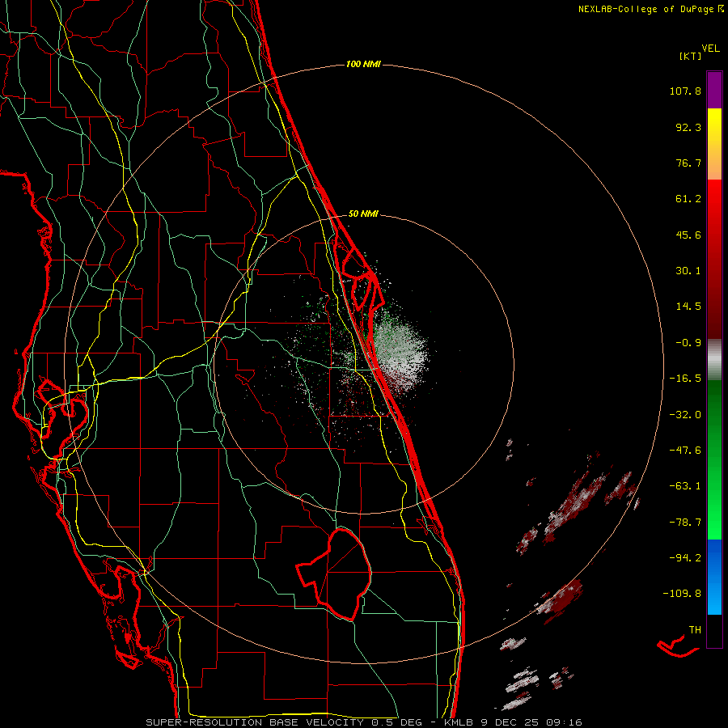Click the 30.1 value on the velocity scale
This screenshot has width=728, height=728.
tap(688, 271)
